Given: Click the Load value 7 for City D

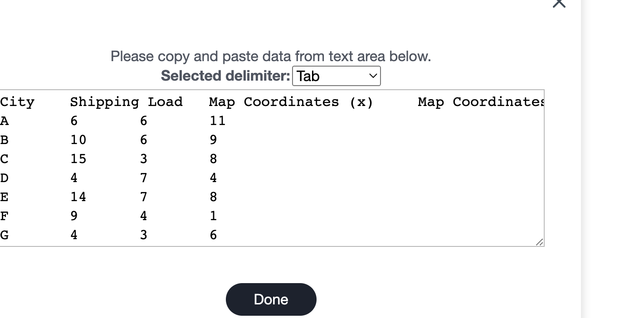Looking at the screenshot, I should (x=143, y=178).
